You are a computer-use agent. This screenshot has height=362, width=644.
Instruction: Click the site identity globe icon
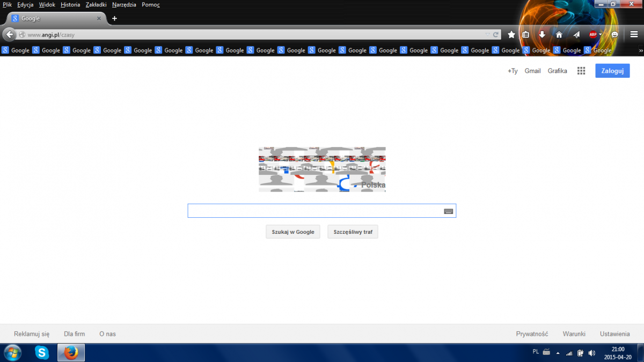(x=22, y=34)
